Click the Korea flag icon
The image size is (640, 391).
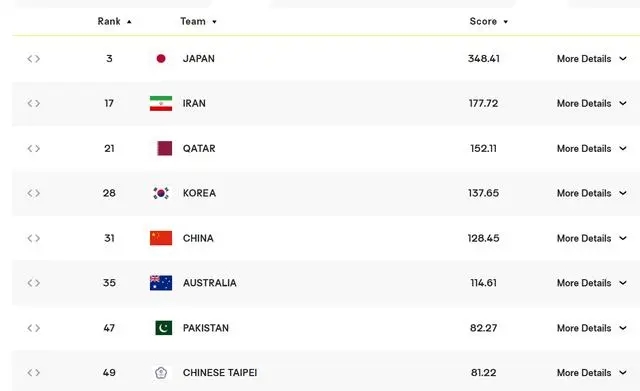(x=161, y=193)
